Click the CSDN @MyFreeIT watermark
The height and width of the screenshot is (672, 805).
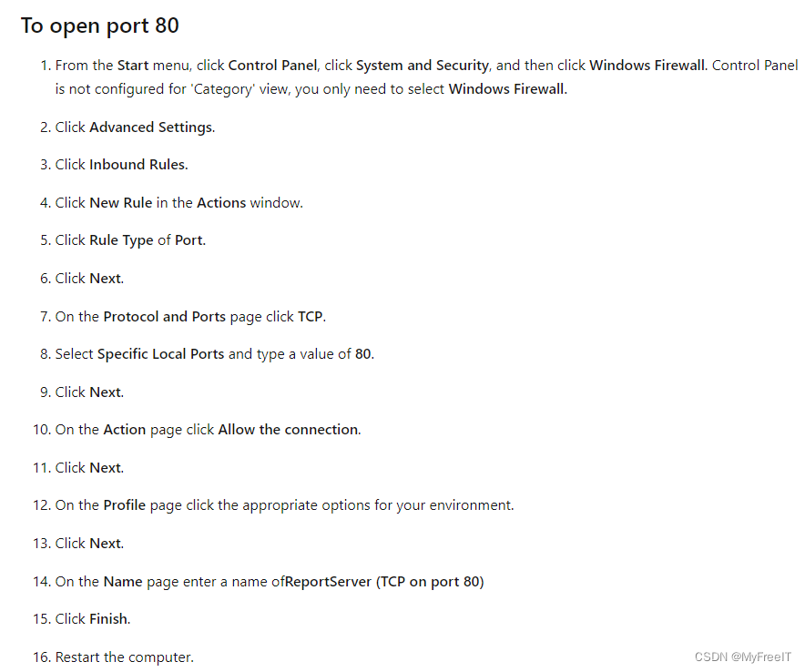(742, 657)
